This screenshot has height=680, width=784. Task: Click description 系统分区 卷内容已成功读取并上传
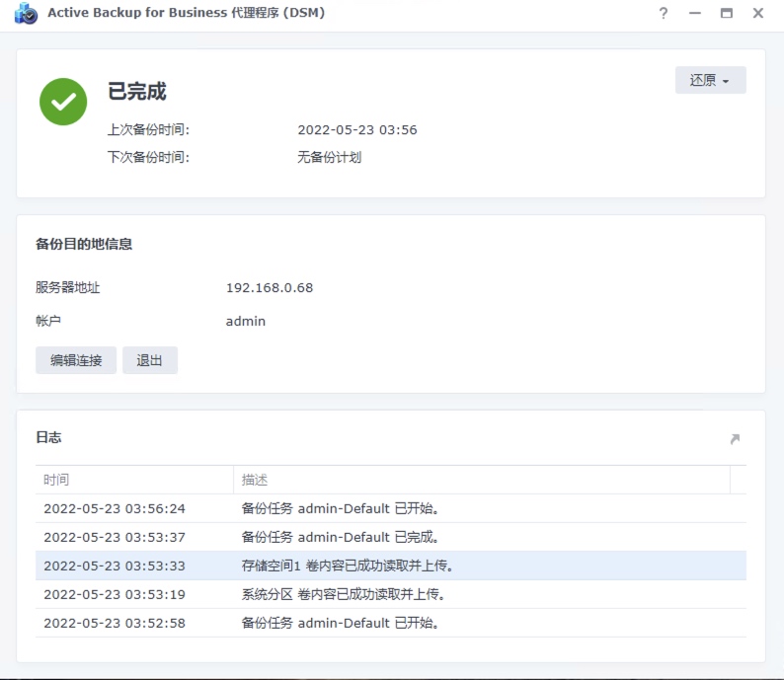(x=343, y=594)
